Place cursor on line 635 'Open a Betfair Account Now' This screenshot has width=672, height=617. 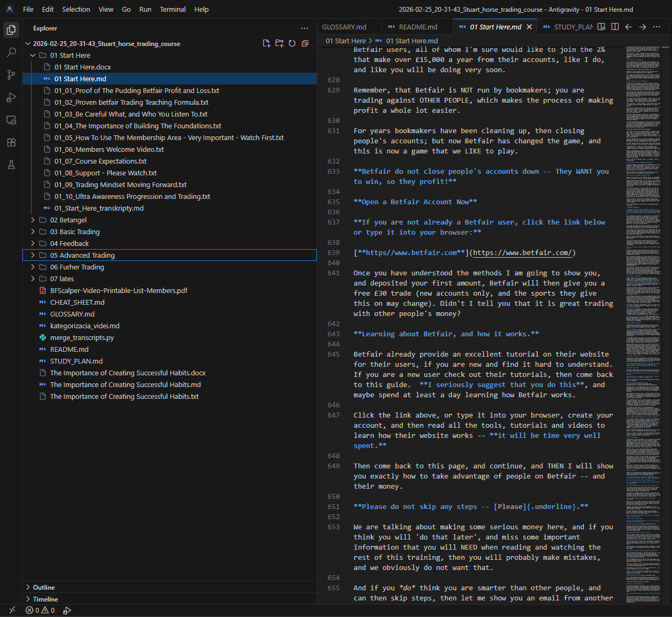coord(415,202)
